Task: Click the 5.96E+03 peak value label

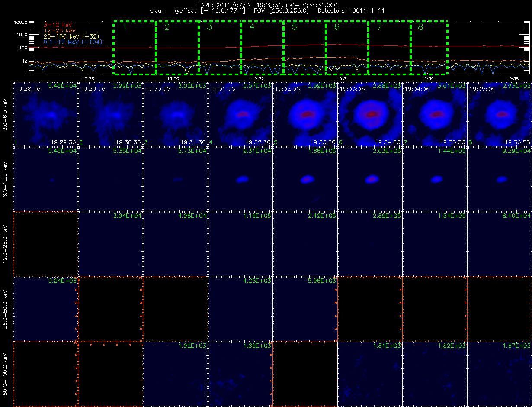Action: (322, 281)
